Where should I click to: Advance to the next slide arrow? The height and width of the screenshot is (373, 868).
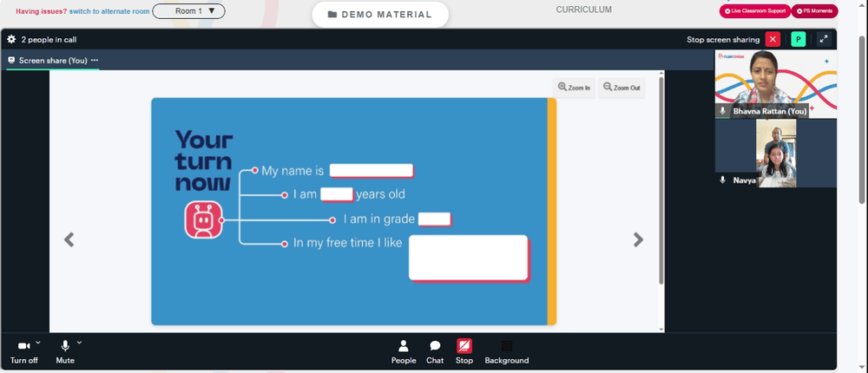(x=638, y=239)
